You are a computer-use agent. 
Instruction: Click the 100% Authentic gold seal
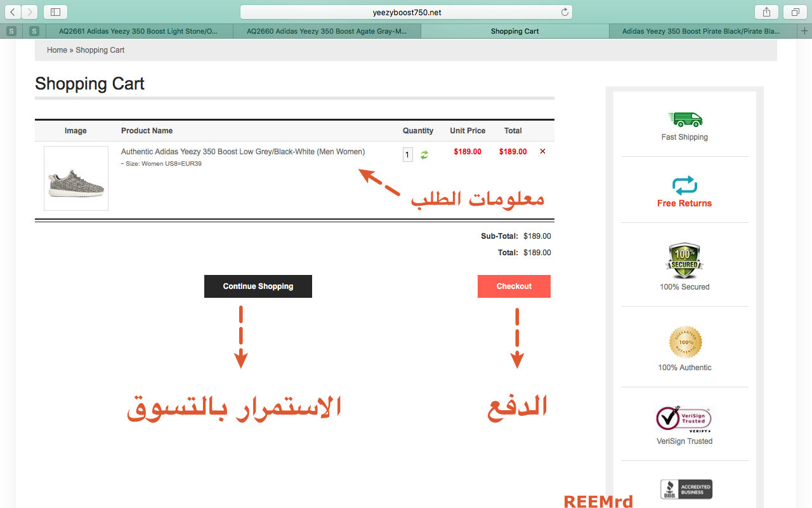[685, 342]
